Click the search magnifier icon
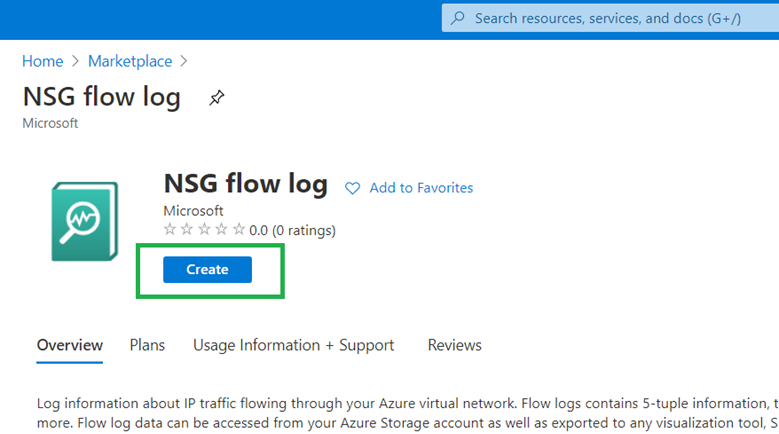 pyautogui.click(x=458, y=18)
